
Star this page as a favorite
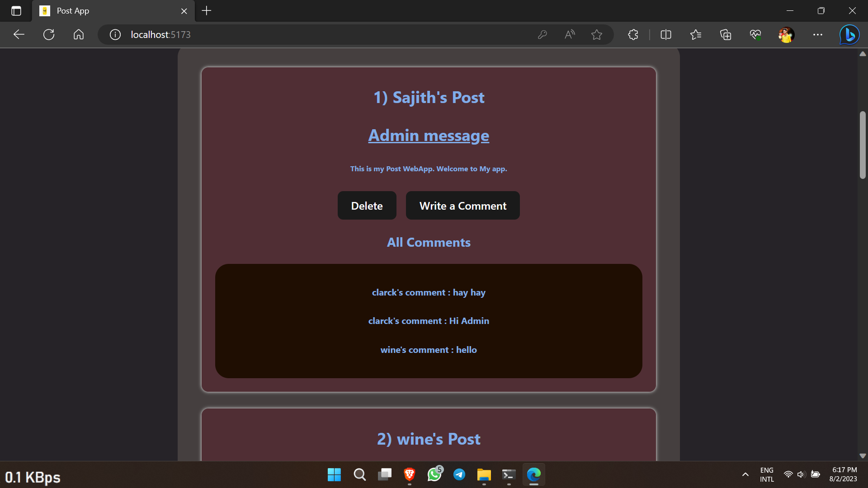[x=597, y=34]
